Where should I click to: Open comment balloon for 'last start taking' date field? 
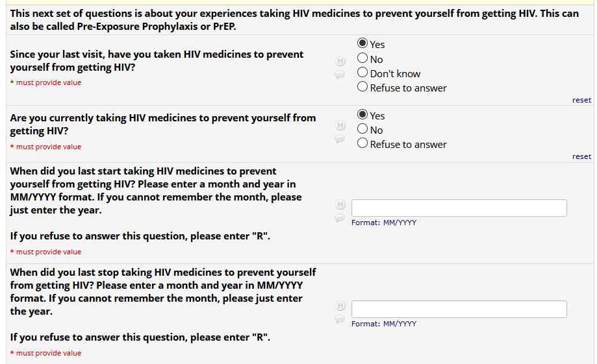[340, 218]
